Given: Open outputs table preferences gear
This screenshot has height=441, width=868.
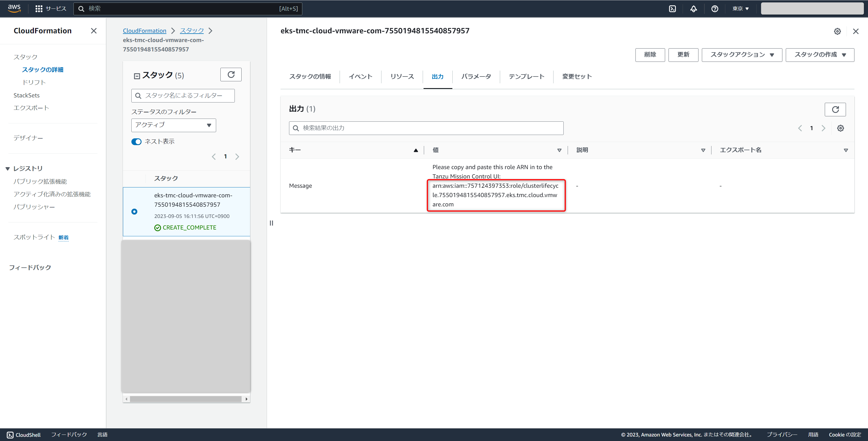Looking at the screenshot, I should (x=840, y=128).
